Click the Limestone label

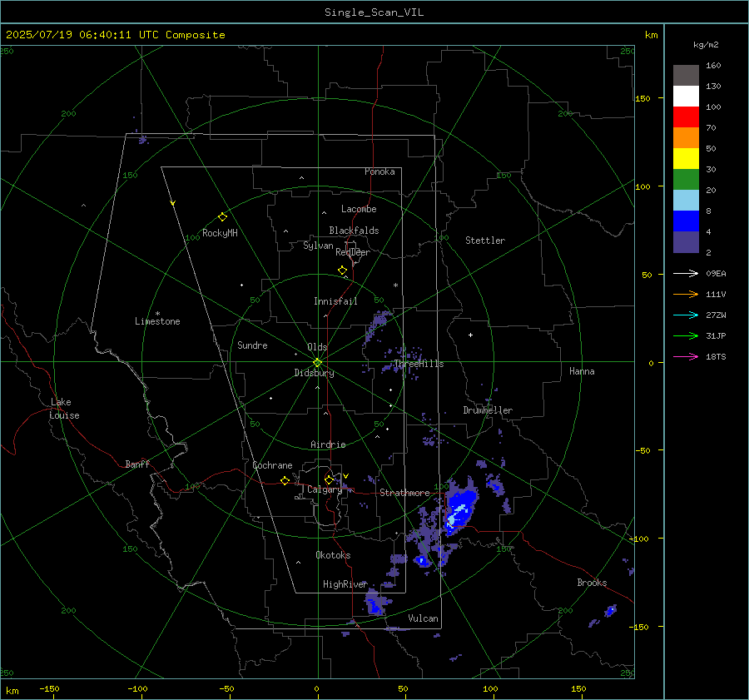pos(157,321)
